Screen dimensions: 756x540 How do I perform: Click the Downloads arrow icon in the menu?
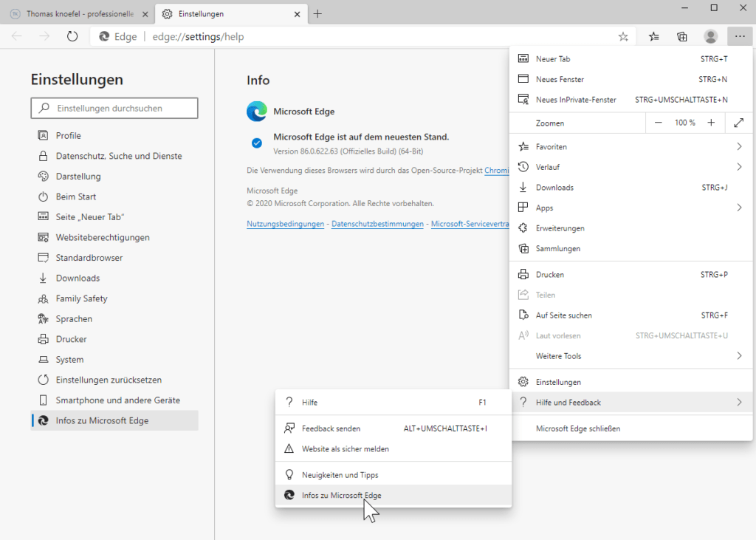(x=523, y=187)
